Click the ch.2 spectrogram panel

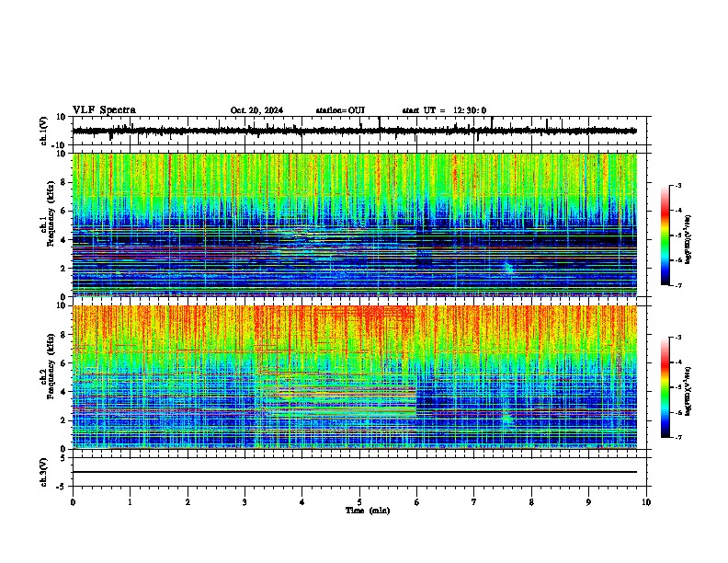coord(354,377)
